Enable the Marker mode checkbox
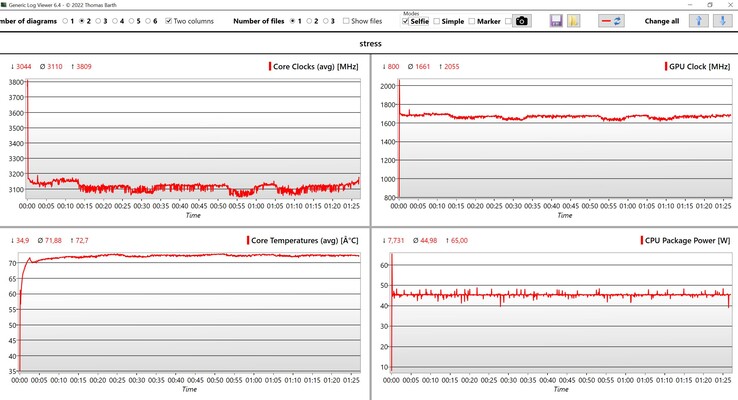The width and height of the screenshot is (738, 400). tap(472, 21)
